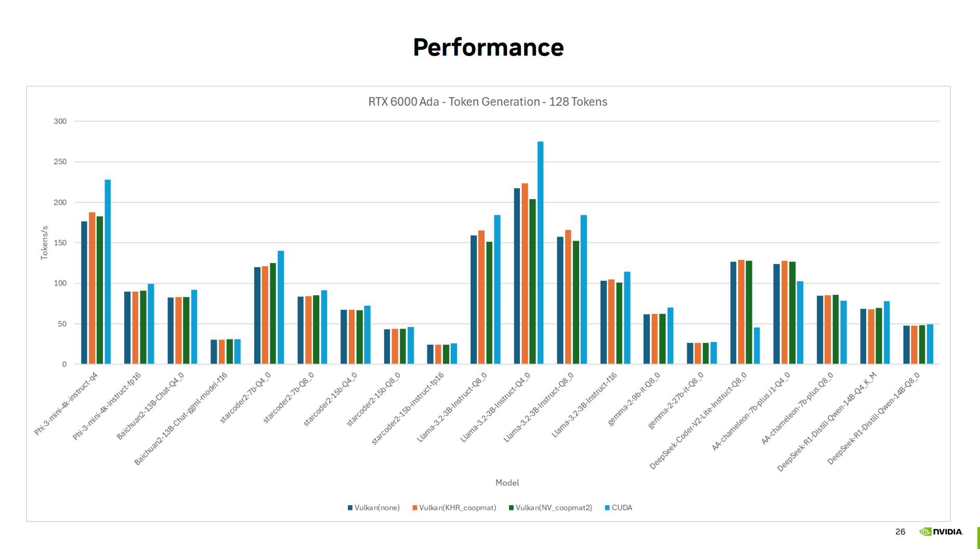Click the chart title "RTX 6000 Ada - Token Generation - 128 Tokens"
This screenshot has width=980, height=549.
(488, 102)
